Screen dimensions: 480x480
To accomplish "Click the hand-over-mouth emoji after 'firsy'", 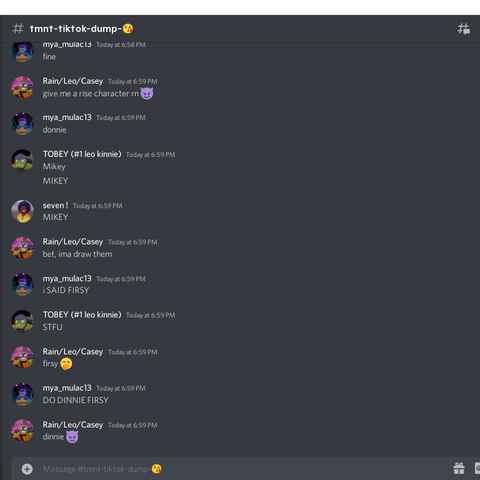I will pyautogui.click(x=66, y=364).
